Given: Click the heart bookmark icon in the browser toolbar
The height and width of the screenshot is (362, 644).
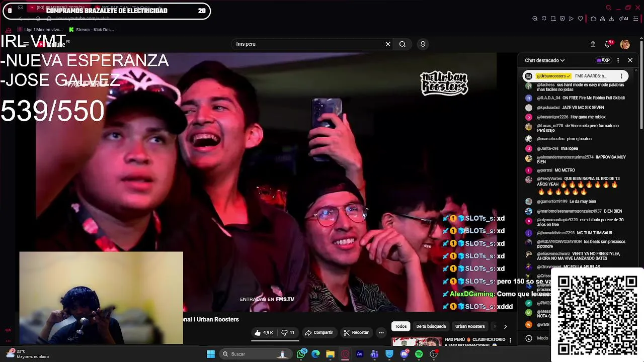Looking at the screenshot, I should pos(580,19).
